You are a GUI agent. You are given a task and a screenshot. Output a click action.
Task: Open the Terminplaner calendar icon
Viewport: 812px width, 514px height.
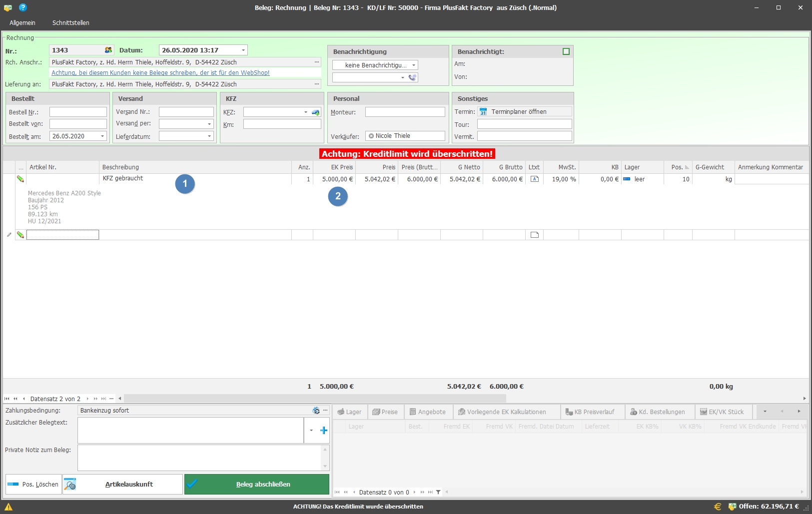click(483, 112)
